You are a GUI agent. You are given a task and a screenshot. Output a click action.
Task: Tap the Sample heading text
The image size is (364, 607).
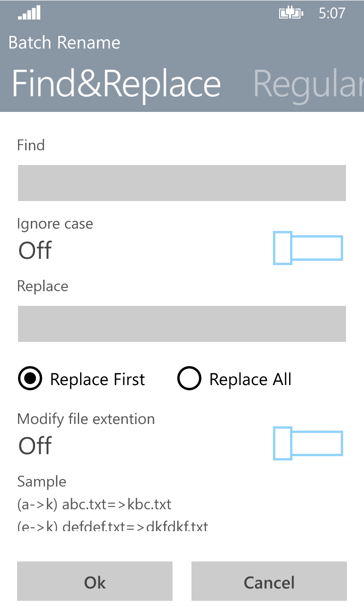(x=42, y=482)
